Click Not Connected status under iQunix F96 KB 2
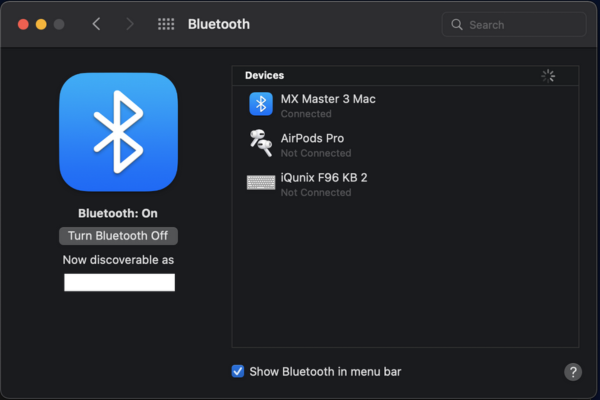 tap(316, 193)
